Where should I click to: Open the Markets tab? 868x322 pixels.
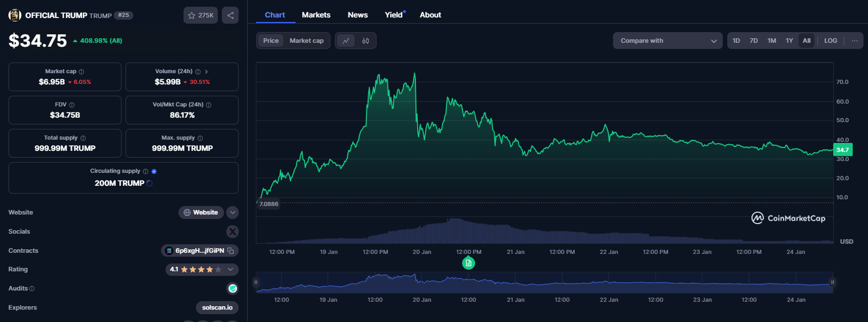tap(316, 15)
